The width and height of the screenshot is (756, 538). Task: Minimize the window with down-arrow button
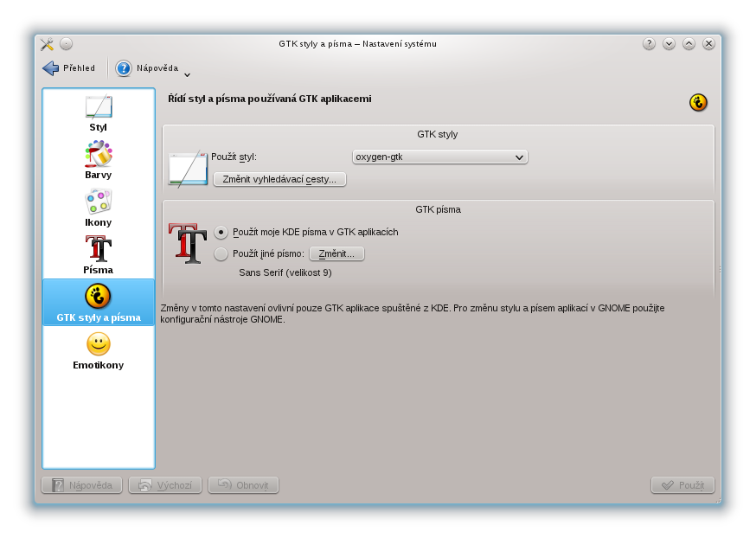669,44
